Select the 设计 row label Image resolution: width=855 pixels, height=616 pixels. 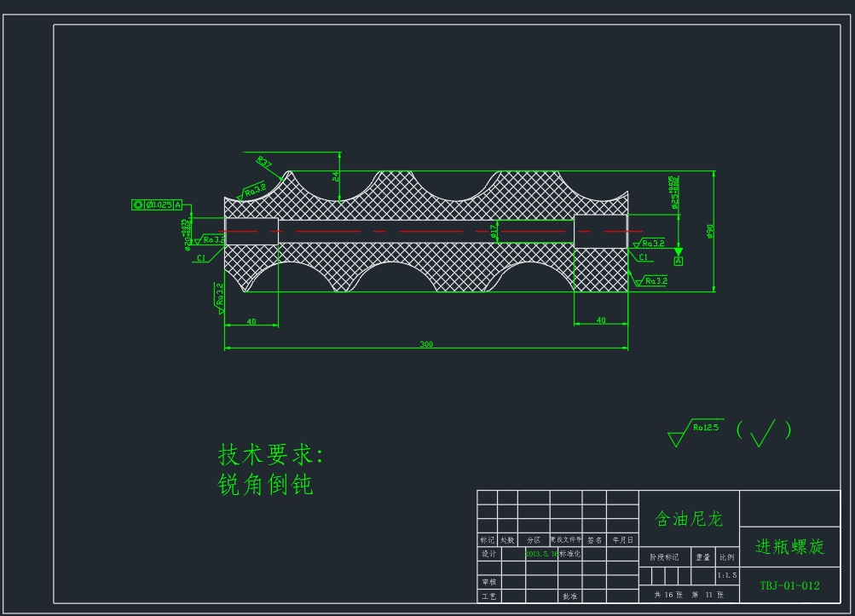coord(488,553)
